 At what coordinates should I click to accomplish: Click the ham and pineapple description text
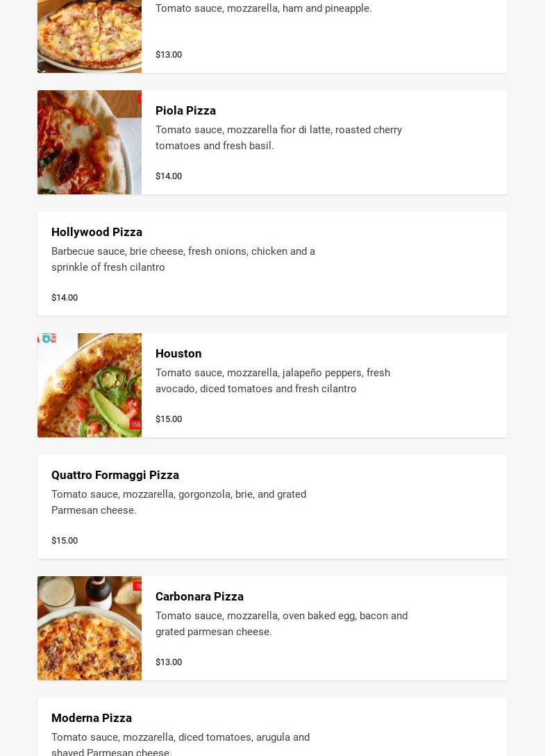[x=264, y=8]
